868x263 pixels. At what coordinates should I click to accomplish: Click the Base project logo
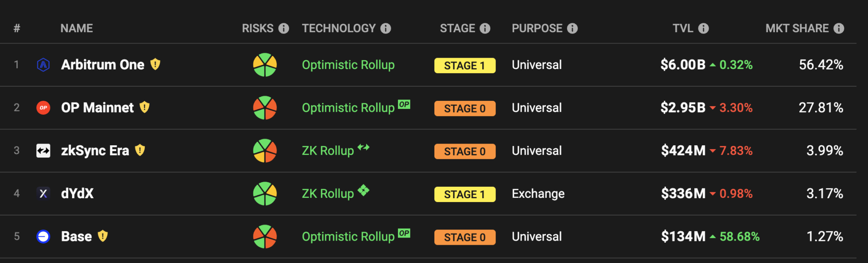click(43, 236)
